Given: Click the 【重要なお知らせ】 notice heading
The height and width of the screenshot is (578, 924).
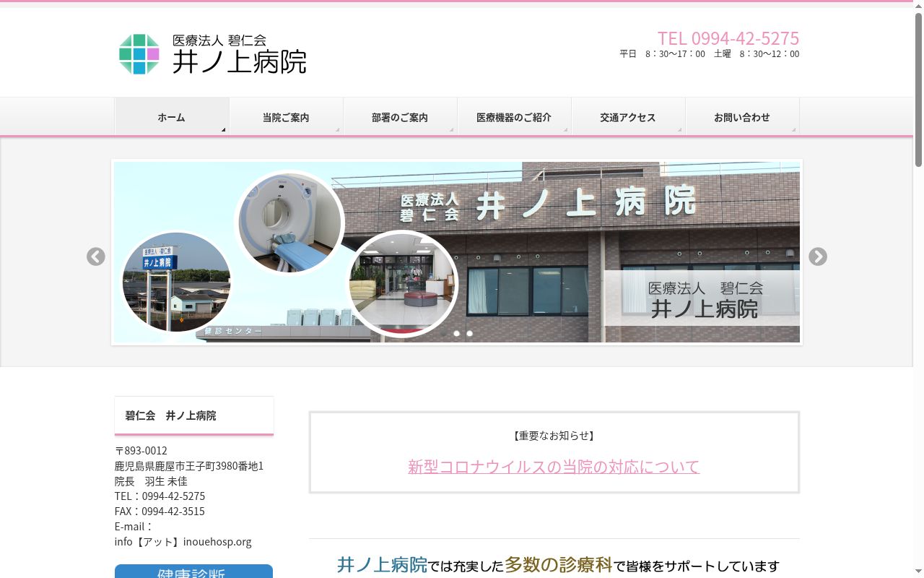Looking at the screenshot, I should point(554,436).
